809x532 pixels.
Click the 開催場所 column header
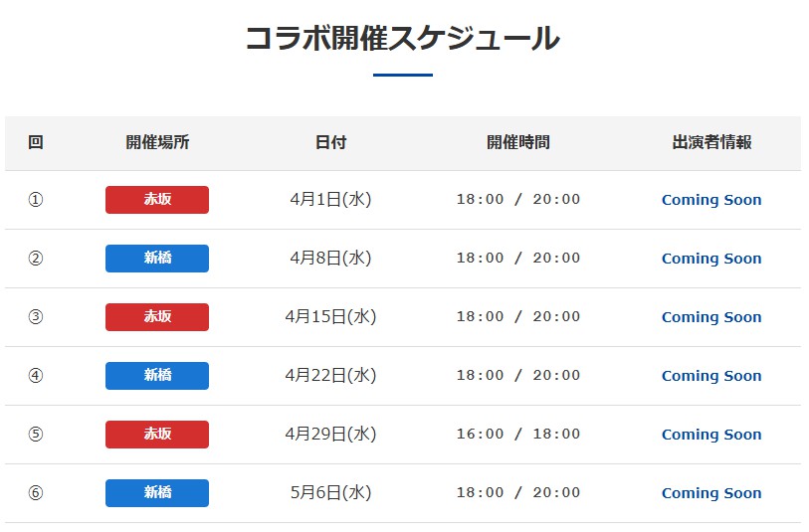point(157,142)
